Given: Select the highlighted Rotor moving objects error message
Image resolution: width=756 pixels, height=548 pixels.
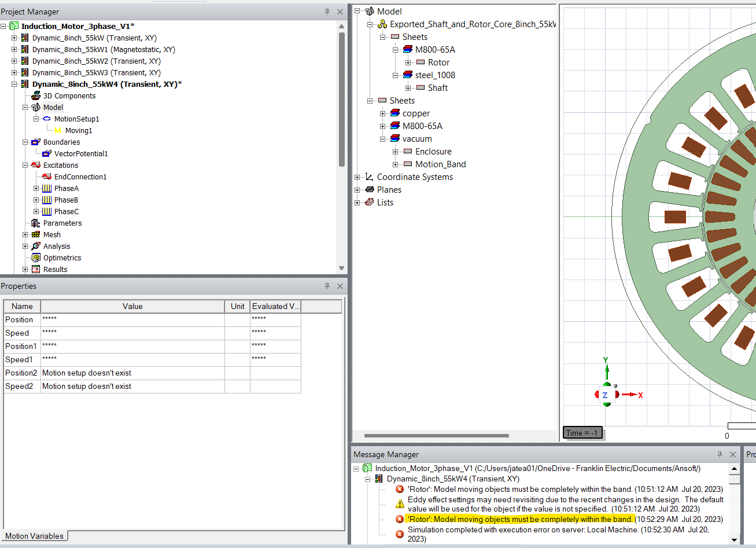Looking at the screenshot, I should point(519,519).
